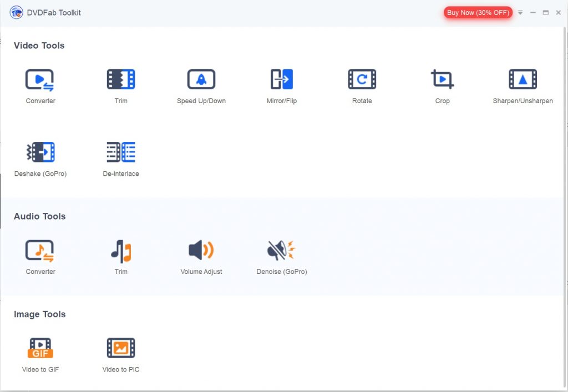Click the Sharpen/Unsharpen text label

tap(523, 101)
